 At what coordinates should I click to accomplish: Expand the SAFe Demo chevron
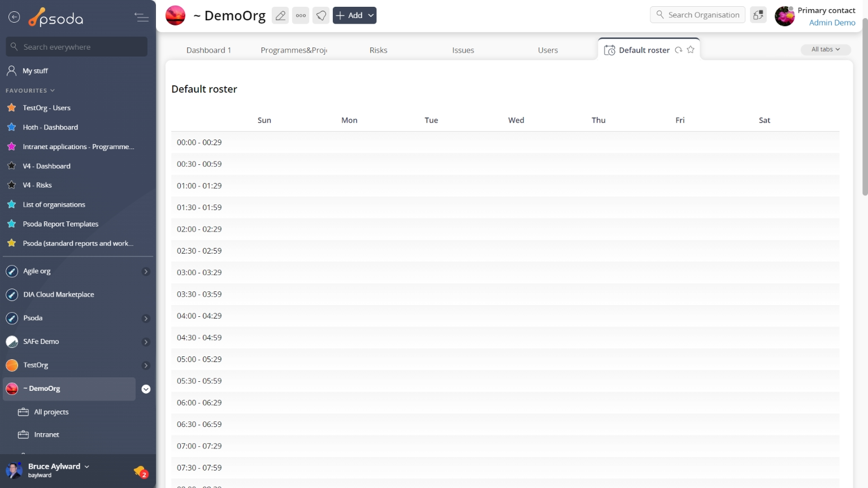146,342
